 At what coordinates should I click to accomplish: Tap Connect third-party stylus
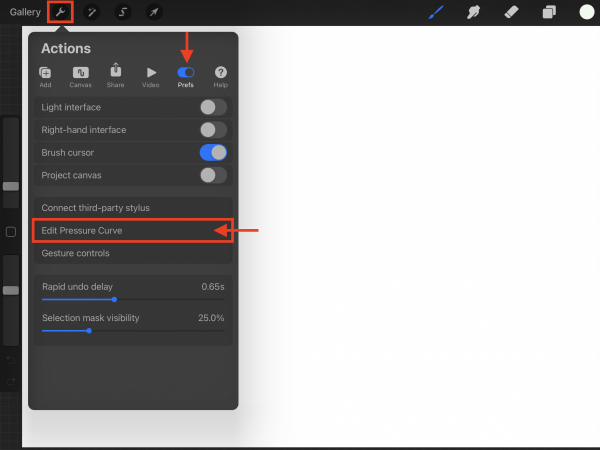[x=133, y=208]
